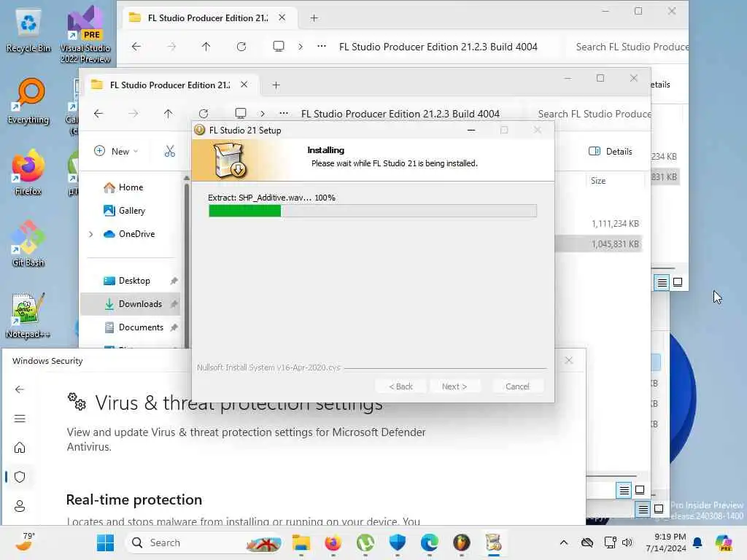Open the Windows Security hamburger menu

coord(20,419)
